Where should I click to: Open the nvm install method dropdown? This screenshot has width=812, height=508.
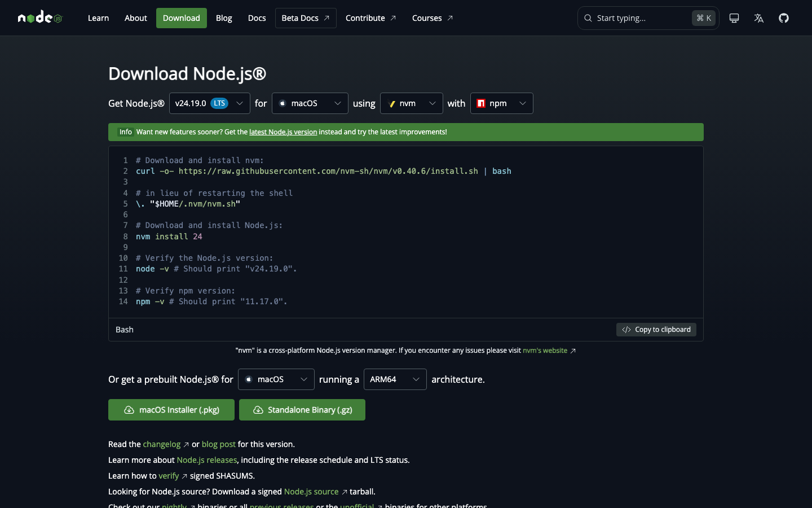pos(412,103)
